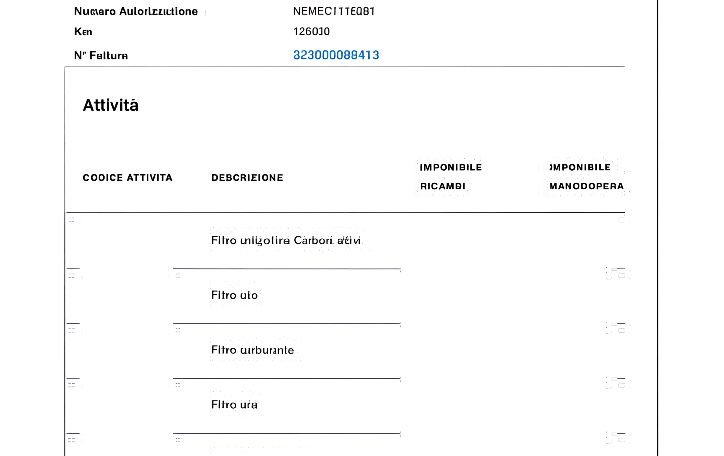Click the Km field label
The height and width of the screenshot is (456, 724).
click(x=83, y=31)
